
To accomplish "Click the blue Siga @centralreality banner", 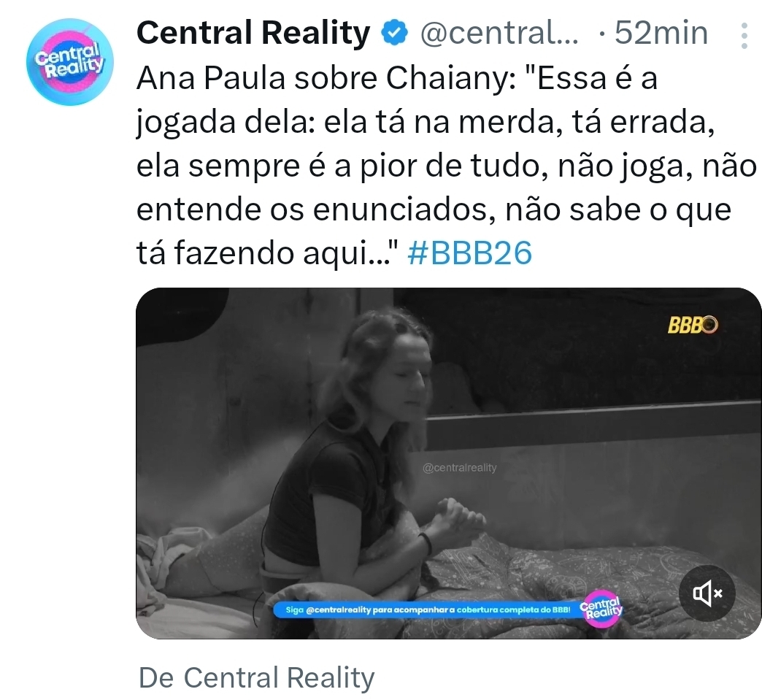I will [x=428, y=609].
